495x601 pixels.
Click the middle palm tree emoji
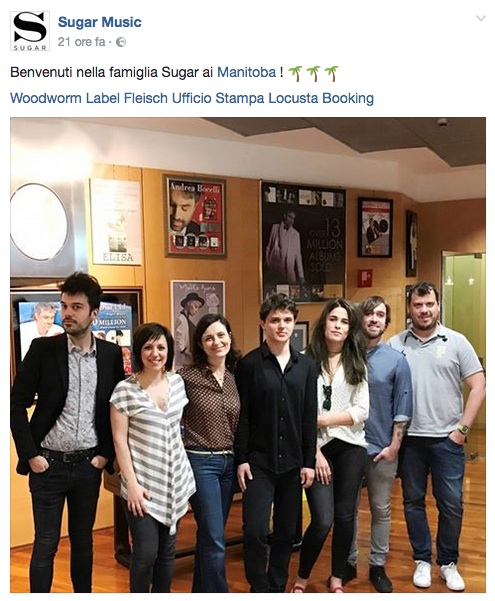[314, 73]
